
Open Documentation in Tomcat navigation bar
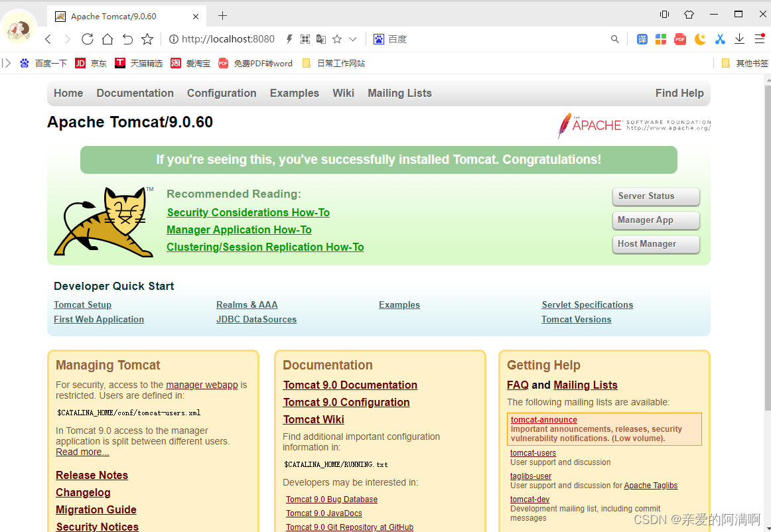[135, 94]
